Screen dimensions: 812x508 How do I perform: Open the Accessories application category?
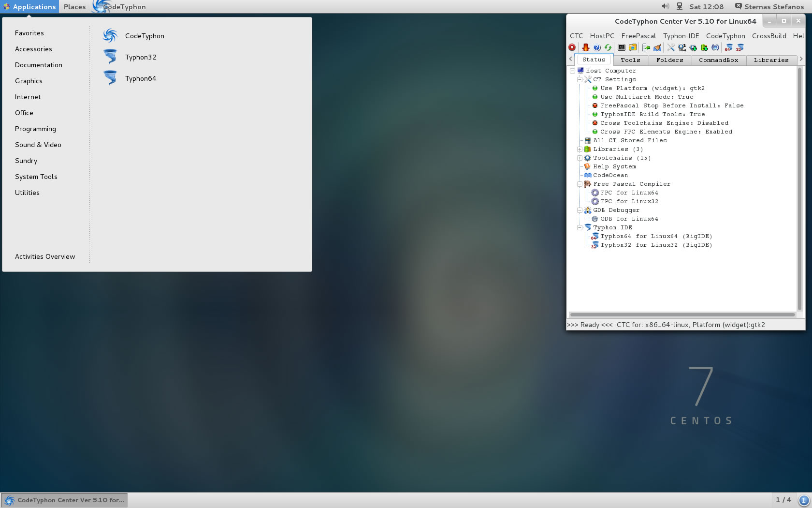click(x=33, y=49)
